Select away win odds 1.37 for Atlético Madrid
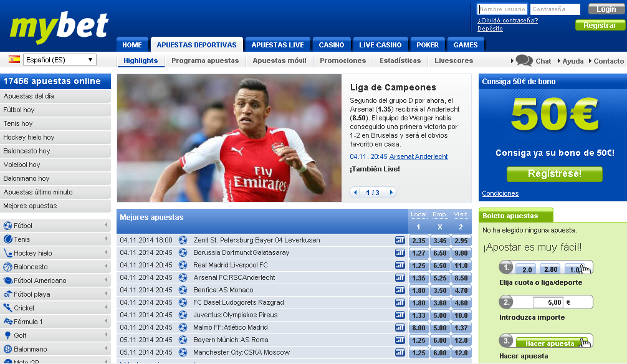 461,328
